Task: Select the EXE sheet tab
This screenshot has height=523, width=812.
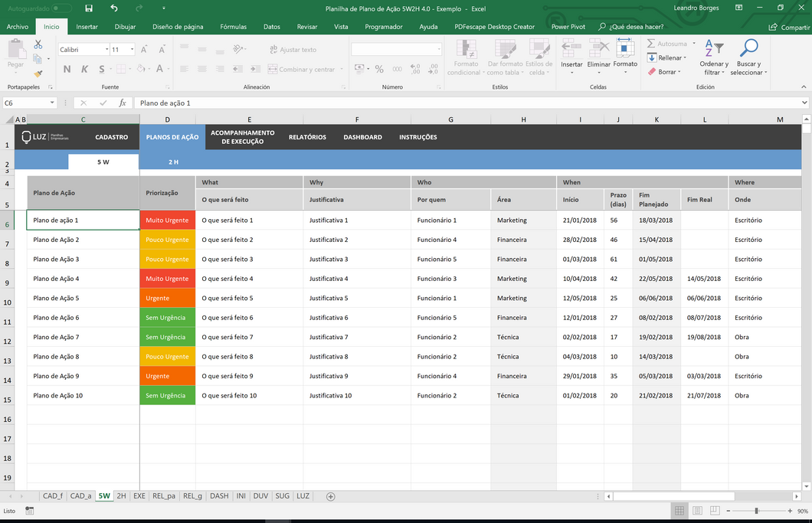Action: [139, 496]
